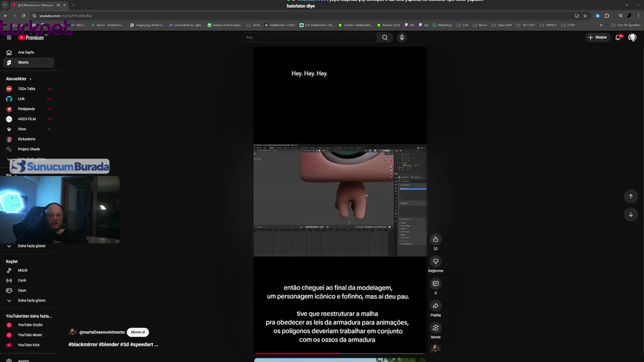Open the YouTube hamburger guide menu
The width and height of the screenshot is (644, 362).
coord(9,37)
